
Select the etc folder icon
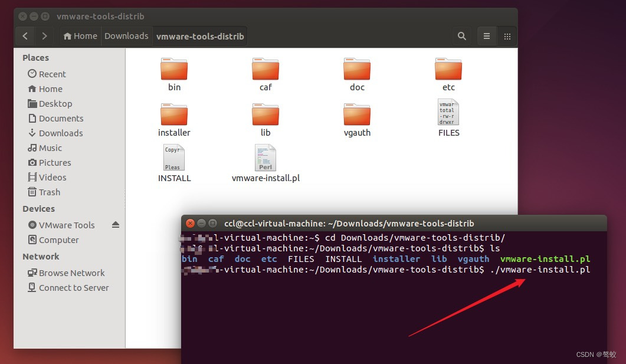click(448, 69)
